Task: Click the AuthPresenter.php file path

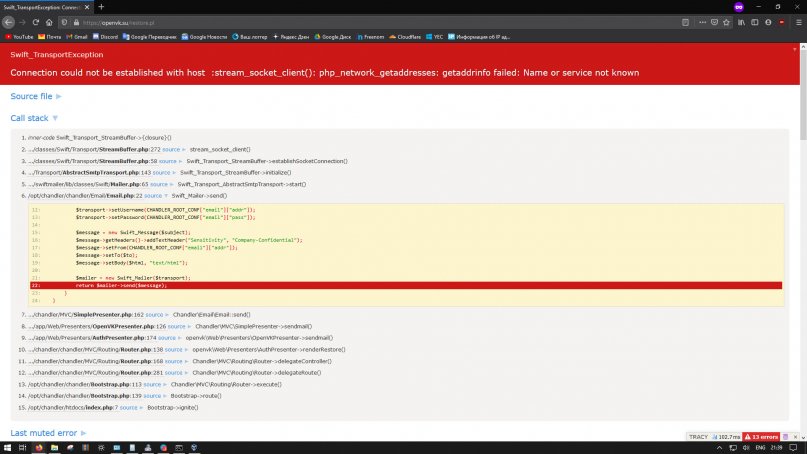Action: coord(92,338)
